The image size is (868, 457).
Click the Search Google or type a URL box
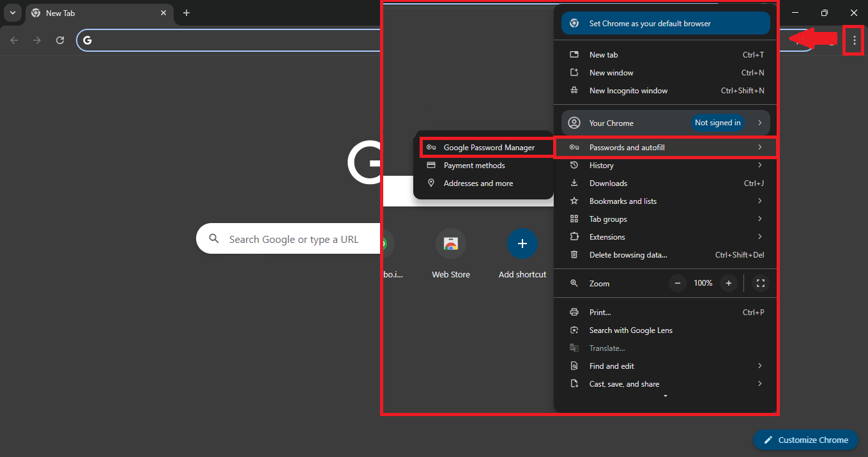[294, 240]
